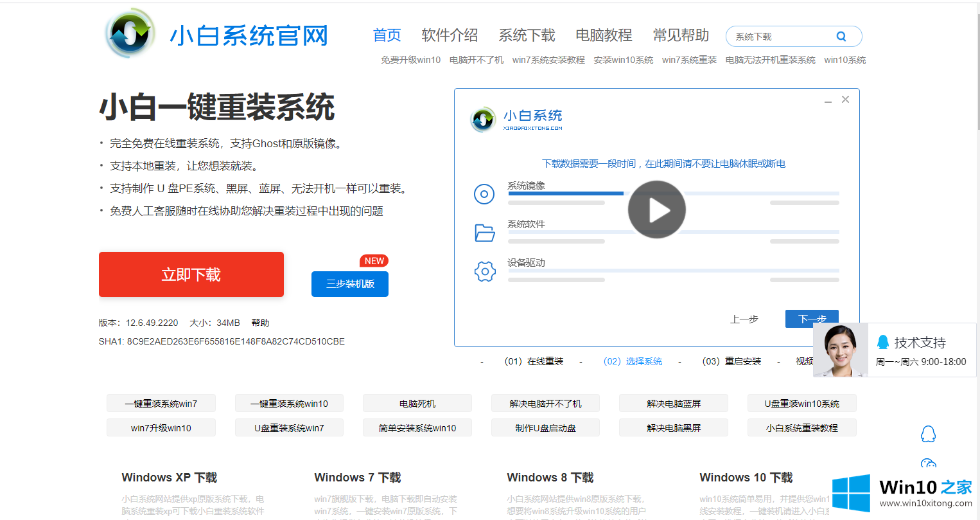Click the 版本: 12.6.49.2220 text
This screenshot has width=980, height=520.
coord(139,323)
